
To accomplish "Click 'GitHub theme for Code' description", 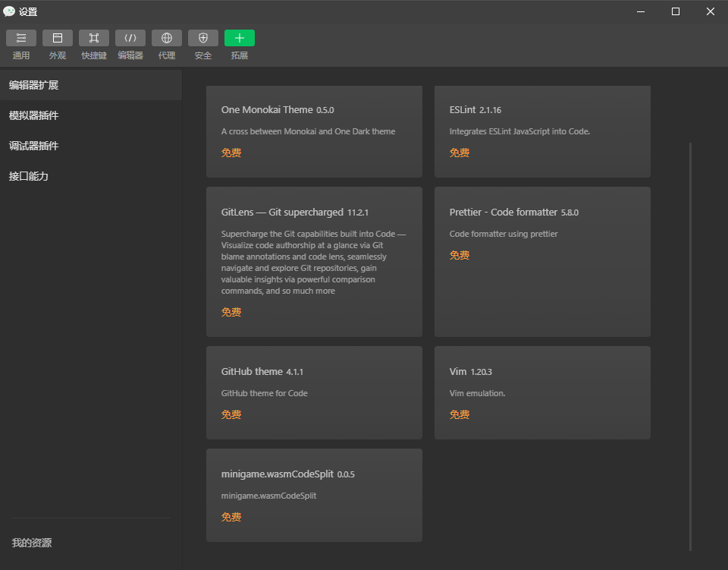I will click(x=264, y=393).
